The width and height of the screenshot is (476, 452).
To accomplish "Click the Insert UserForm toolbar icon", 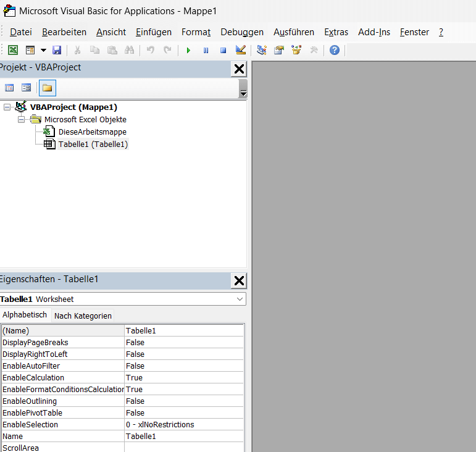I will pyautogui.click(x=30, y=50).
